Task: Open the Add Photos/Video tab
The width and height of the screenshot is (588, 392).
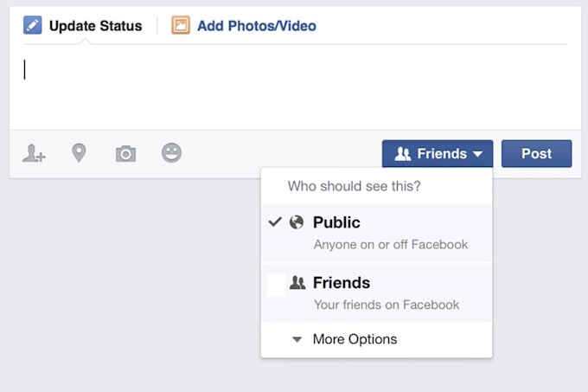Action: (x=256, y=26)
